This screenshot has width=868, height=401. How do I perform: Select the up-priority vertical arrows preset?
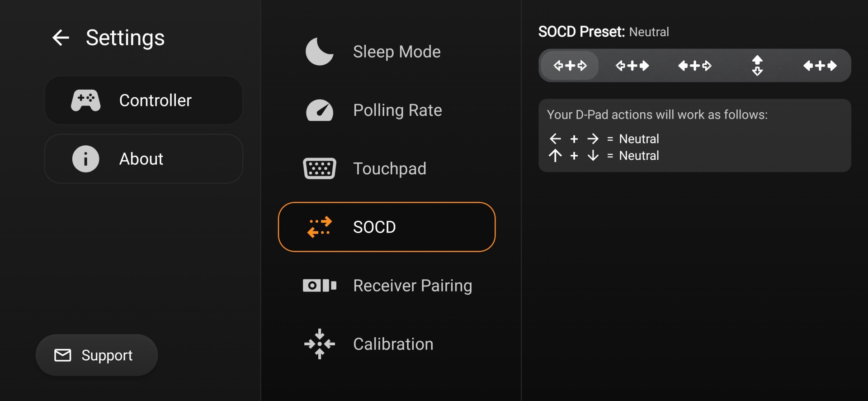tap(757, 66)
